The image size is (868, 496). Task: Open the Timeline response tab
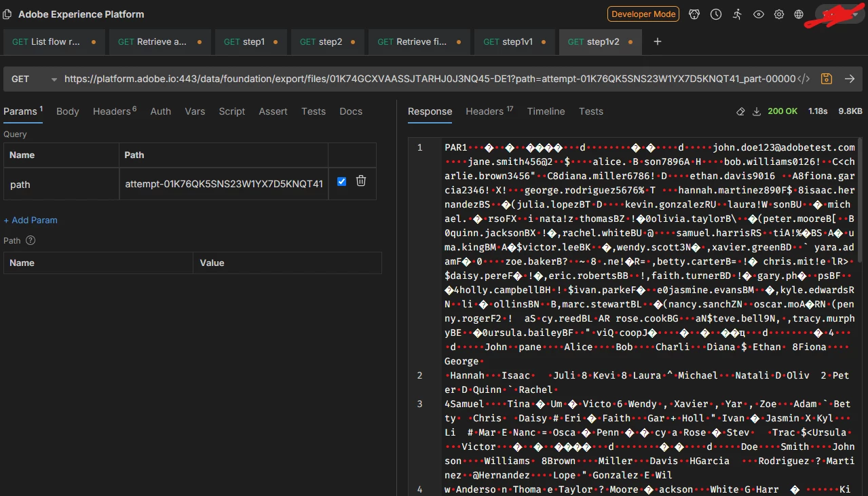coord(546,111)
